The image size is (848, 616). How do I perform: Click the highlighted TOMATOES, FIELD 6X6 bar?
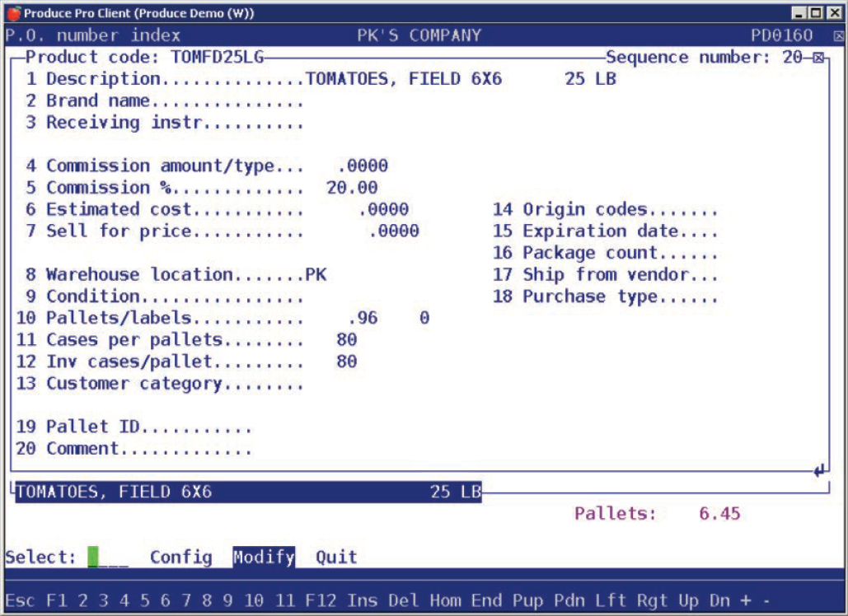point(248,492)
